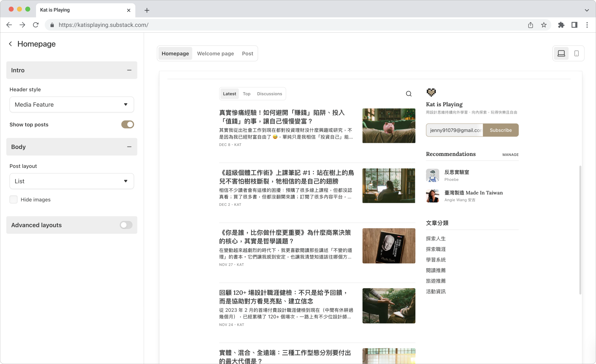
Task: Disable the Show top posts toggle
Action: point(127,125)
